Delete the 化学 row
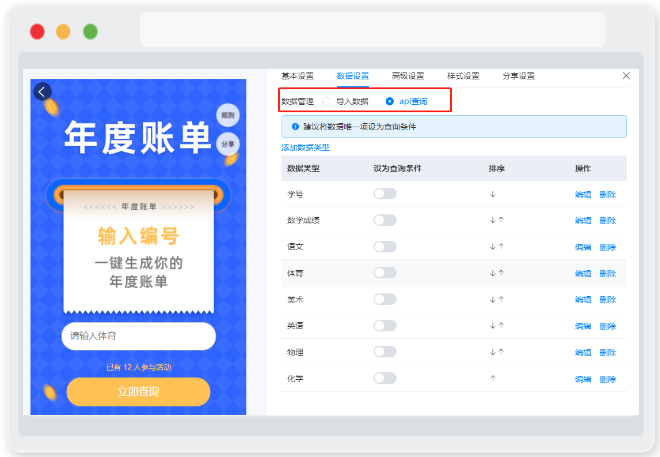 click(608, 379)
